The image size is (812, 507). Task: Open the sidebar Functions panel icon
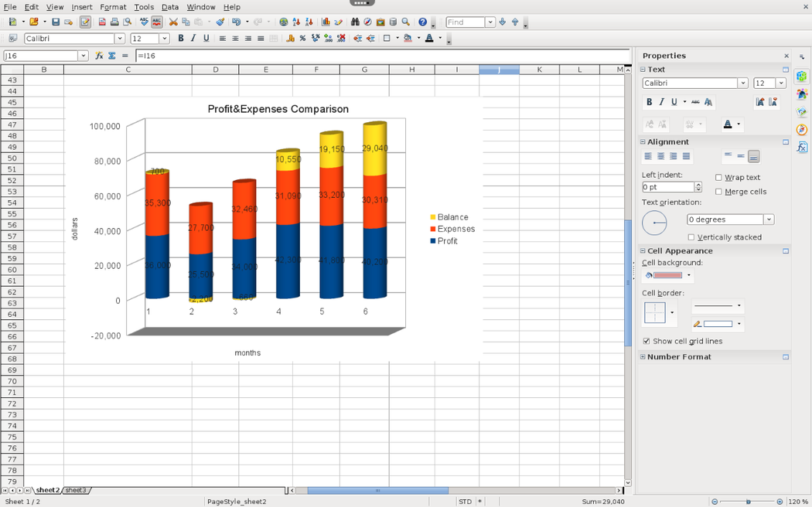802,147
